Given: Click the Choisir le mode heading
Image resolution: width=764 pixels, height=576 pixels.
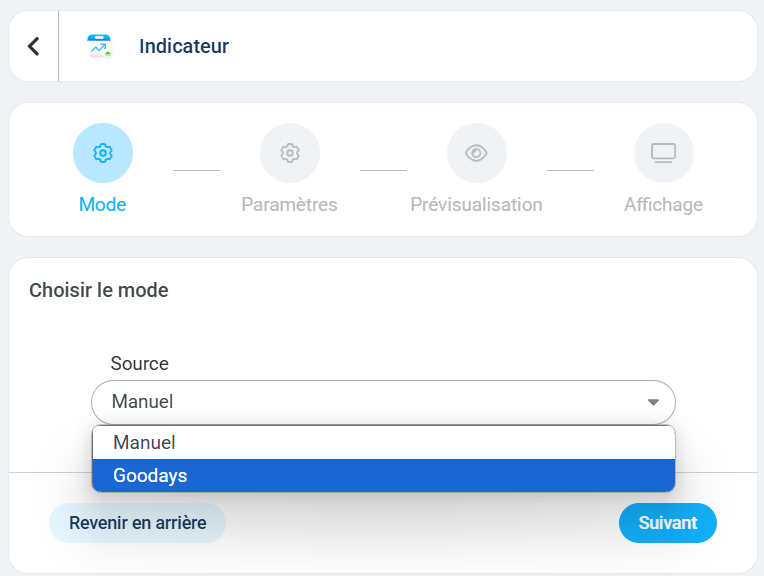Looking at the screenshot, I should click(x=99, y=290).
